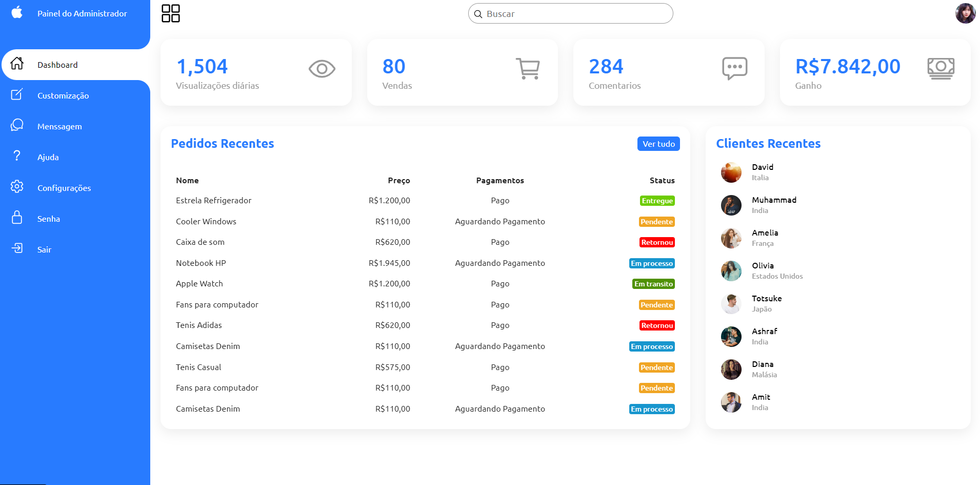Image resolution: width=980 pixels, height=485 pixels.
Task: Click the eye icon on the daily views card
Action: click(x=322, y=68)
